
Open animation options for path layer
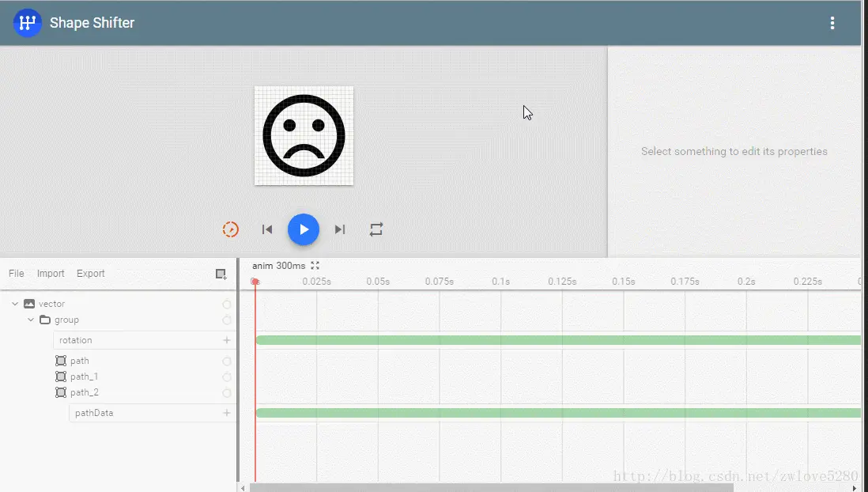[x=226, y=361]
